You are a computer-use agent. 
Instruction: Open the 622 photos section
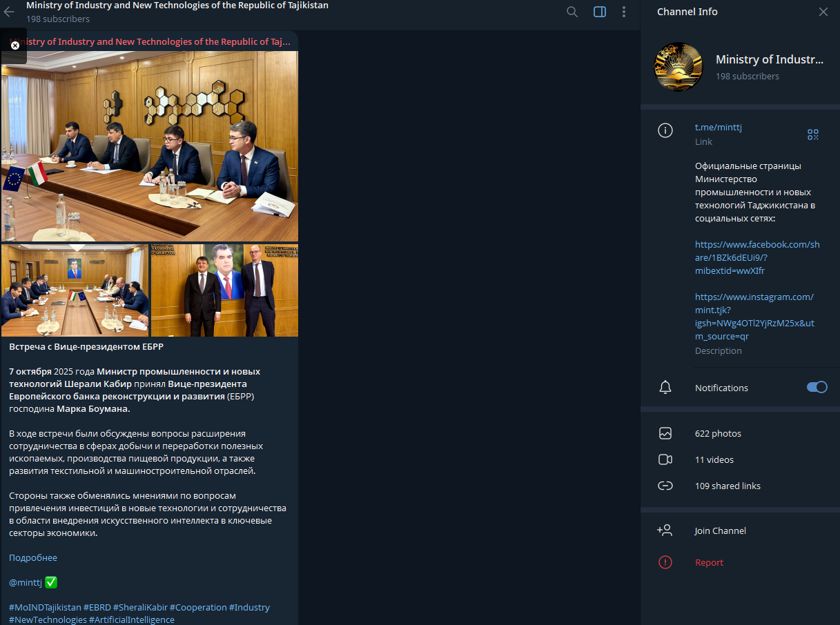tap(718, 433)
